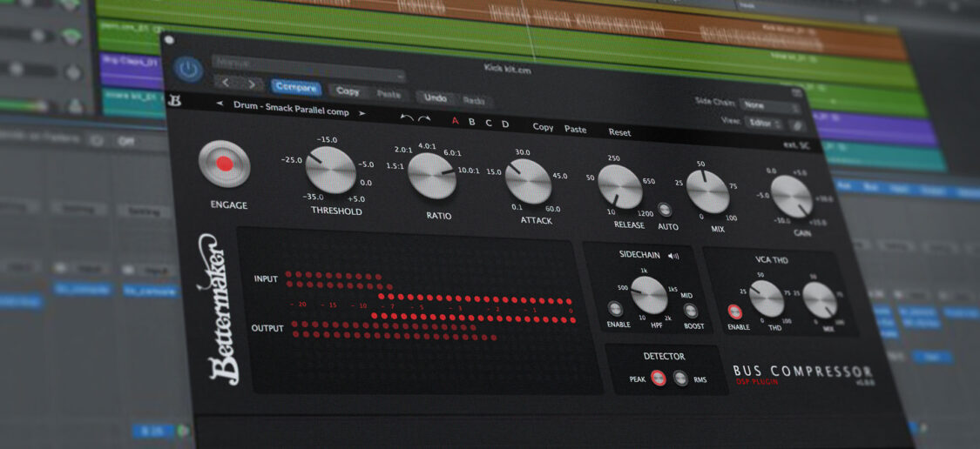Click the dimmed Paste button in header
This screenshot has height=449, width=980.
(x=389, y=94)
